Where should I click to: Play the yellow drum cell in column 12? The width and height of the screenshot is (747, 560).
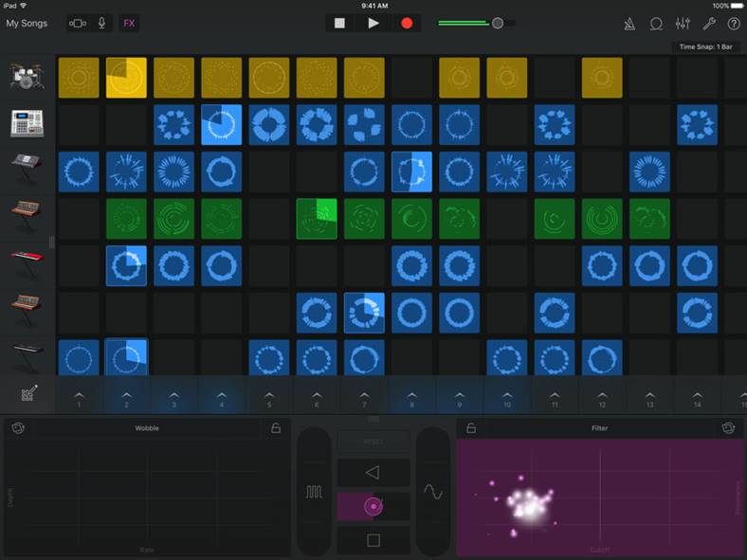602,78
